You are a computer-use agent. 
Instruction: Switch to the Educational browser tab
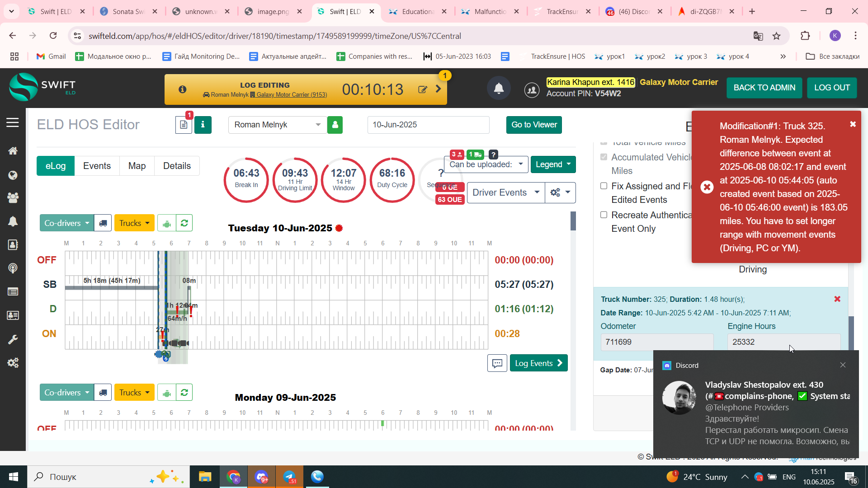pos(418,12)
